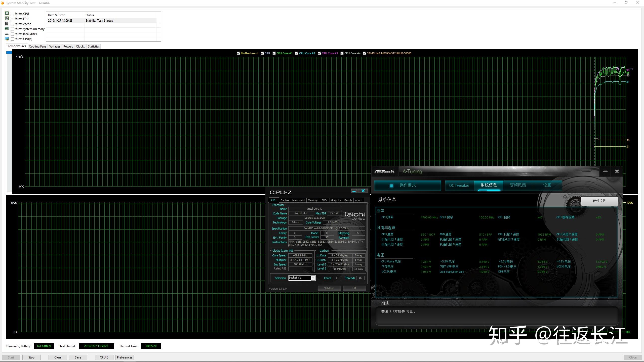Screen dimensions: 644x362
Task: Click the Validate button in CPU-Z
Action: (329, 288)
